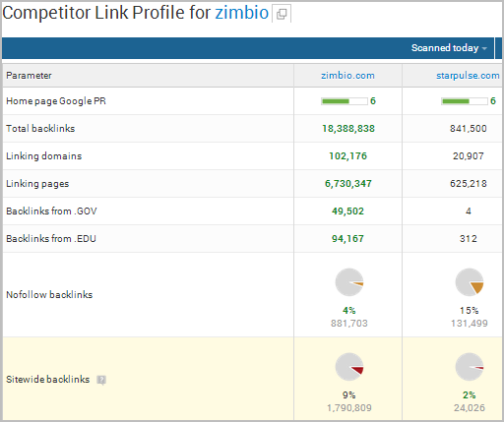Click the value 18,388,838
Image resolution: width=504 pixels, height=422 pixels.
pos(348,129)
